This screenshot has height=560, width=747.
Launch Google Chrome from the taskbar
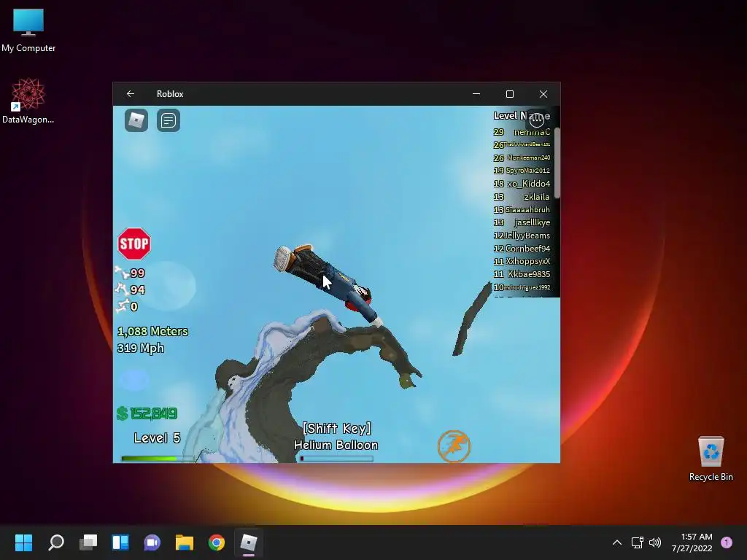pos(216,542)
